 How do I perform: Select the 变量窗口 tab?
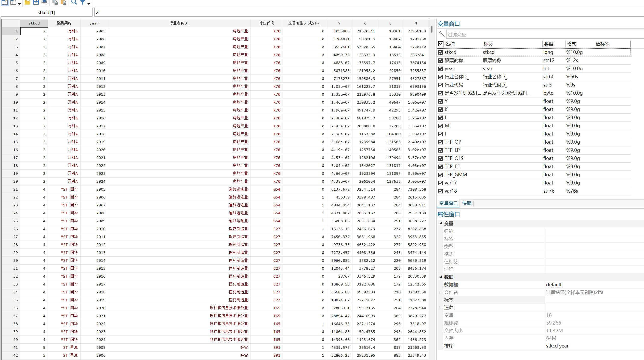click(448, 203)
